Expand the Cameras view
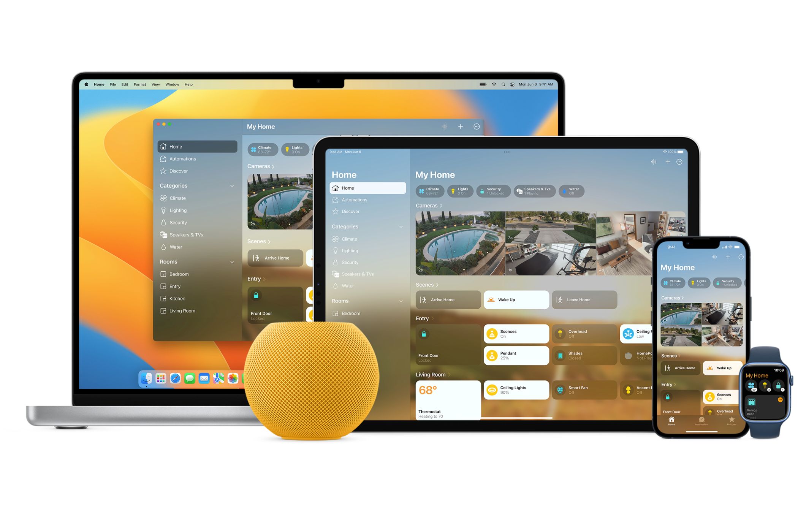 [429, 205]
